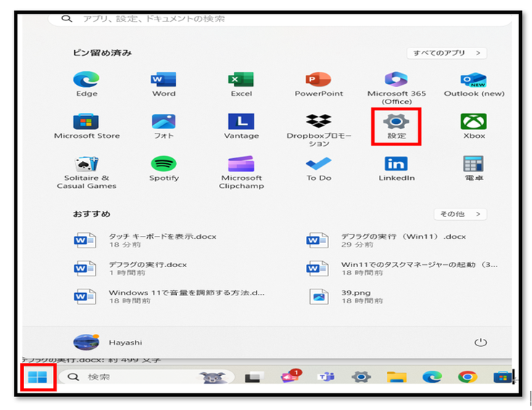Open デフラグの実行.docx recommended file
This screenshot has height=410, width=532.
point(130,268)
